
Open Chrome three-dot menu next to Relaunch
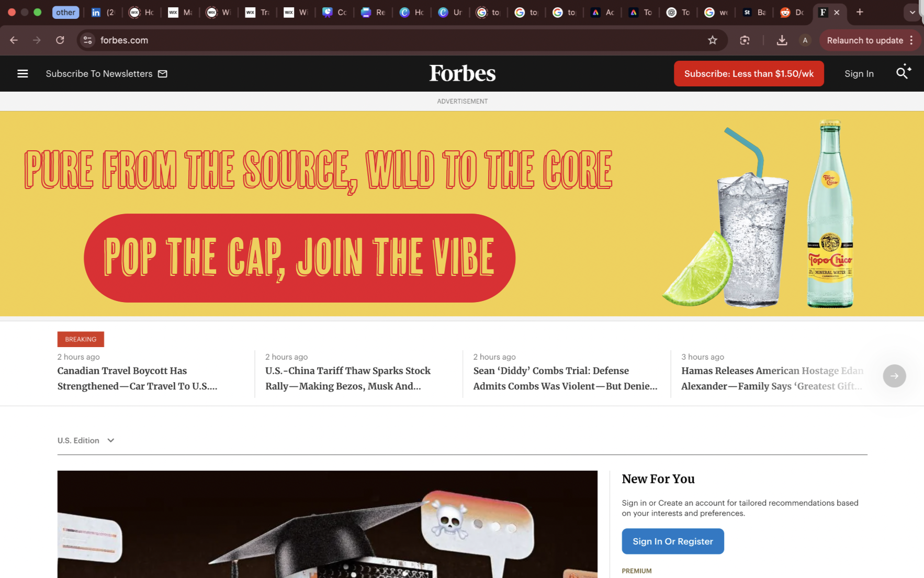[911, 40]
